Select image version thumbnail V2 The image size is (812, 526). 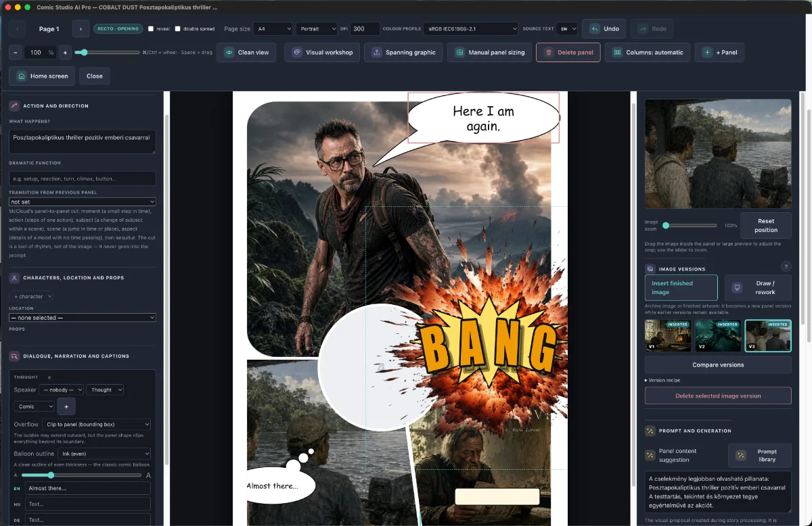coord(718,336)
